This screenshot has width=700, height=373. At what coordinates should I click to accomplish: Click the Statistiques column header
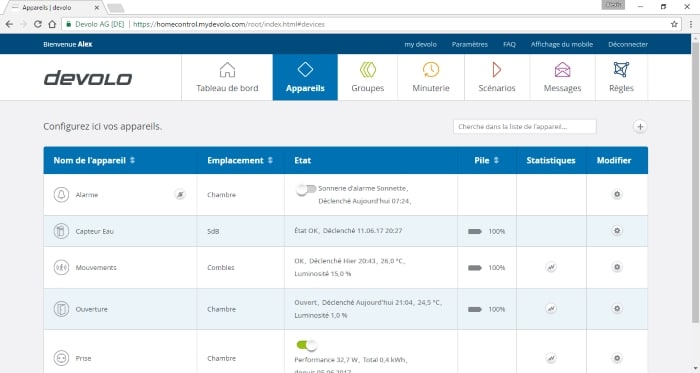click(x=550, y=160)
